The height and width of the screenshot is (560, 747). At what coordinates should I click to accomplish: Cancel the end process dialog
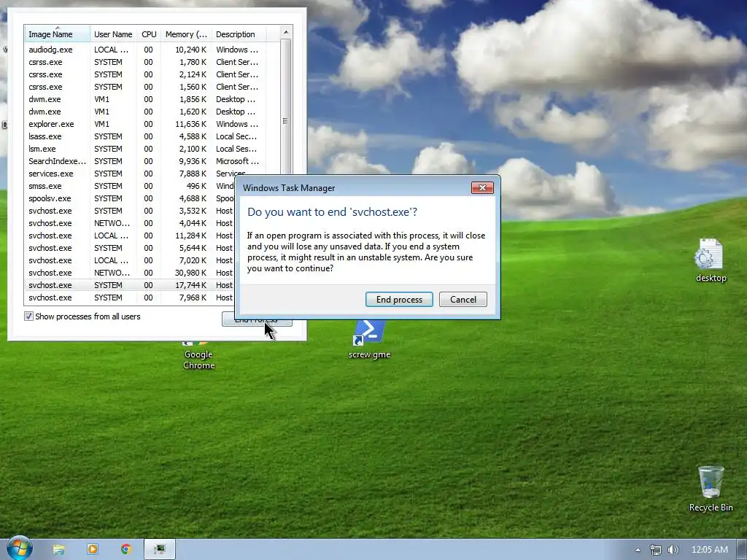tap(463, 300)
